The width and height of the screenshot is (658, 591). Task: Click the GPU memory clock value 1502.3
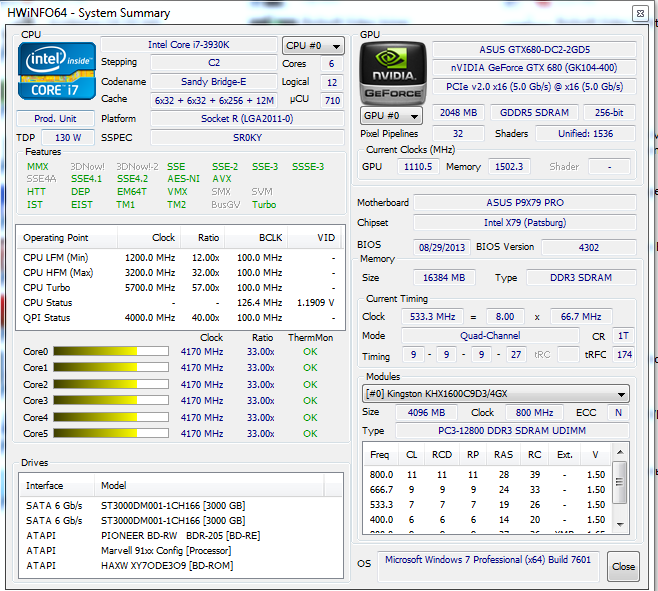tap(509, 167)
